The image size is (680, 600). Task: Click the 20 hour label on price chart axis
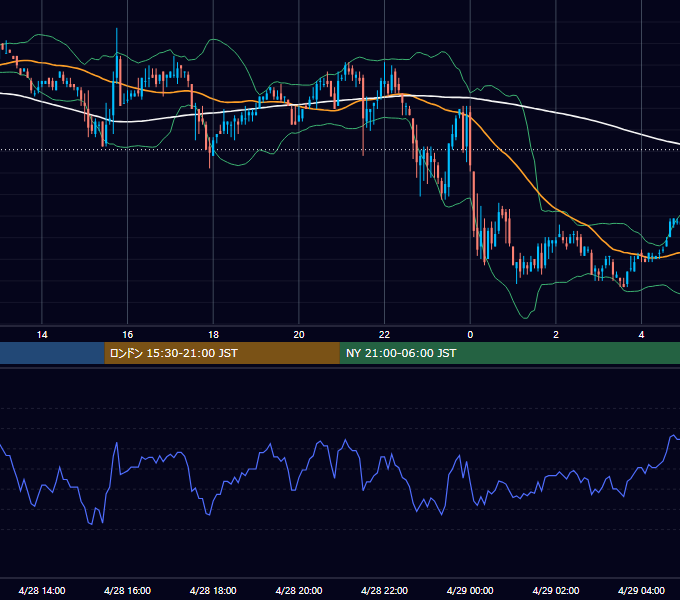point(299,335)
